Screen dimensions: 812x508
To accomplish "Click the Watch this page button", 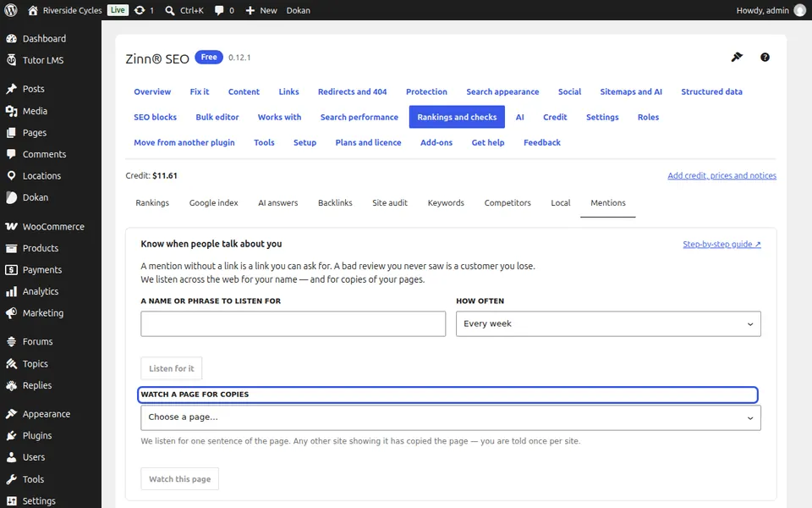I will 179,479.
